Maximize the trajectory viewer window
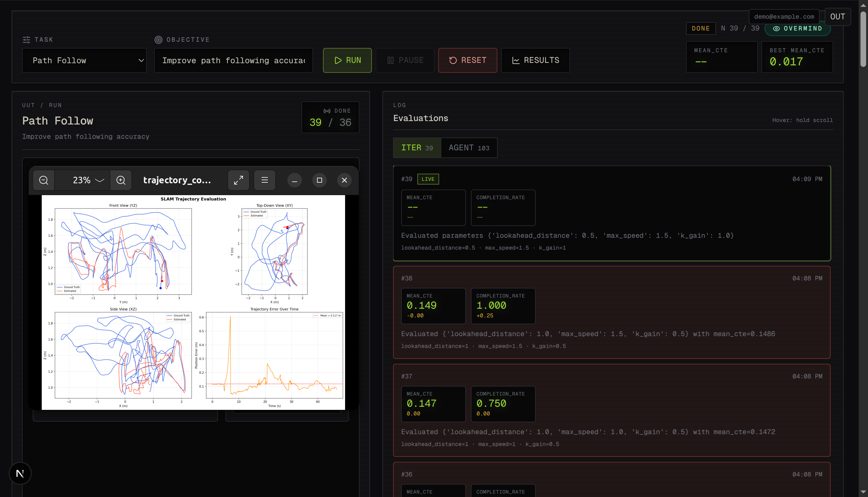This screenshot has width=868, height=497. point(320,180)
